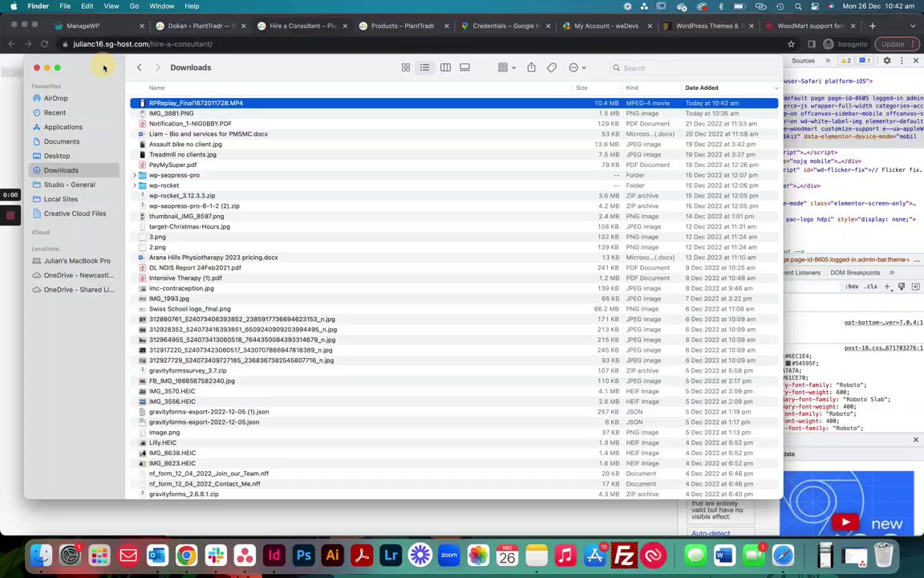
Task: Launch Photoshop from the Dock
Action: [x=303, y=556]
